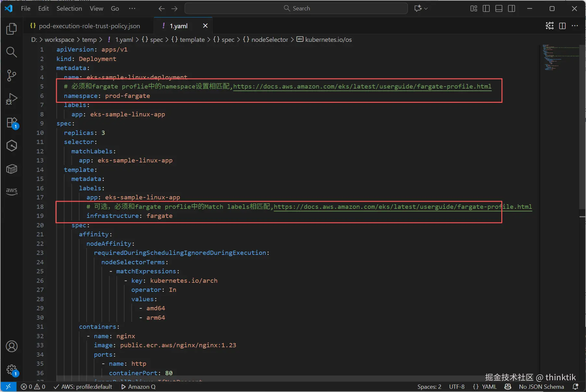Viewport: 586px width, 392px height.
Task: Click the YAML language mode button
Action: coord(489,386)
